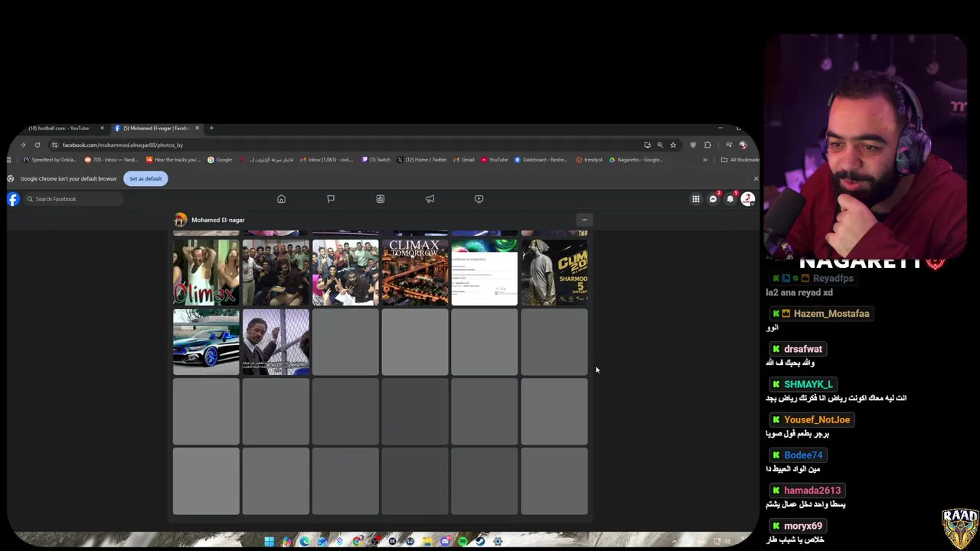The image size is (980, 551).
Task: Click Set as default browser button
Action: tap(145, 178)
